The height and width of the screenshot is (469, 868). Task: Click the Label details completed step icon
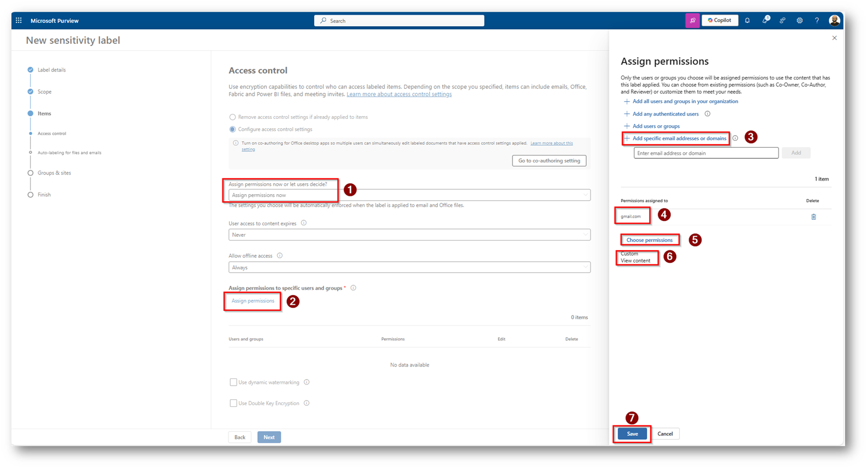click(x=31, y=70)
